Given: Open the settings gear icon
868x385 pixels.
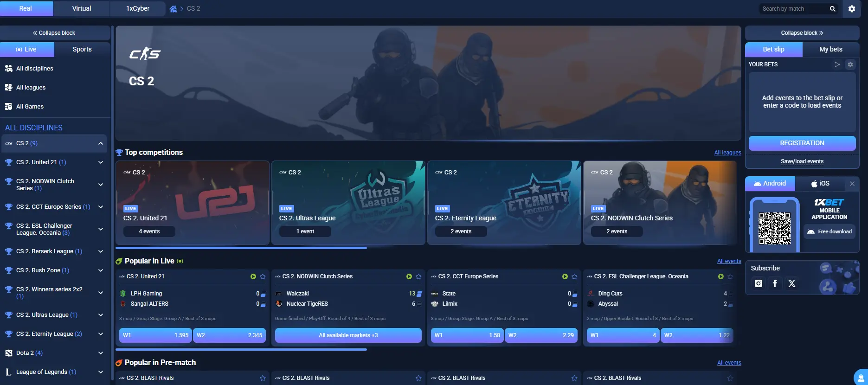Looking at the screenshot, I should pos(852,9).
